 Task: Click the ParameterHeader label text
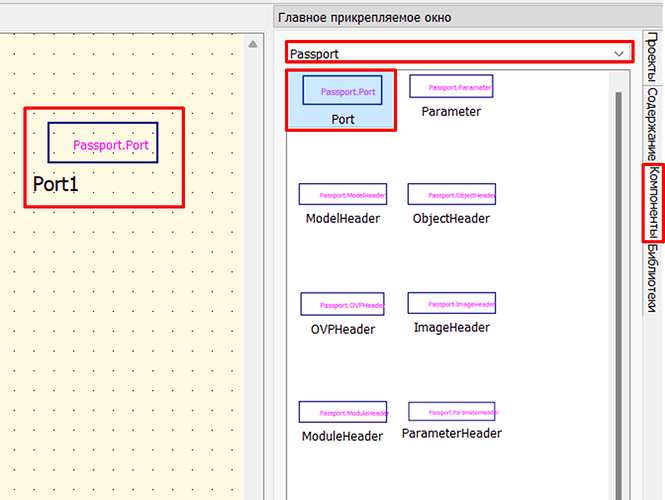point(452,433)
